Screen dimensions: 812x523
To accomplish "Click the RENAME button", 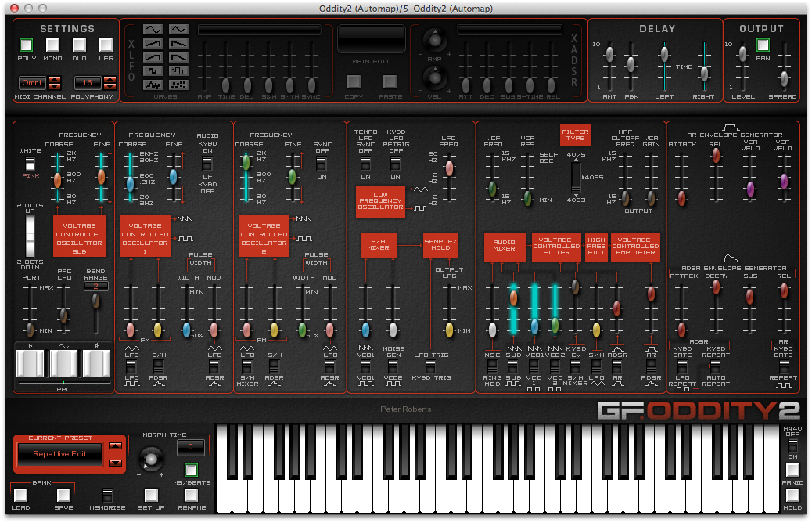I will (192, 496).
